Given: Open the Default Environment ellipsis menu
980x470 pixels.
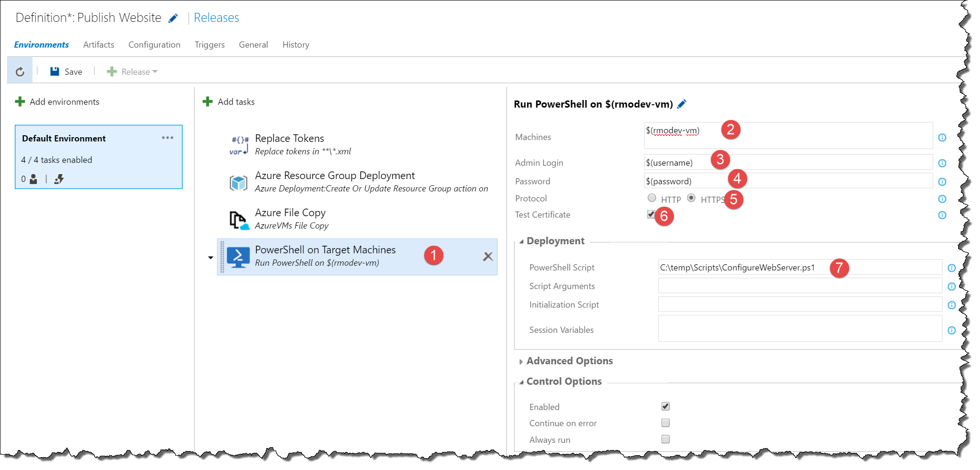Looking at the screenshot, I should [168, 138].
